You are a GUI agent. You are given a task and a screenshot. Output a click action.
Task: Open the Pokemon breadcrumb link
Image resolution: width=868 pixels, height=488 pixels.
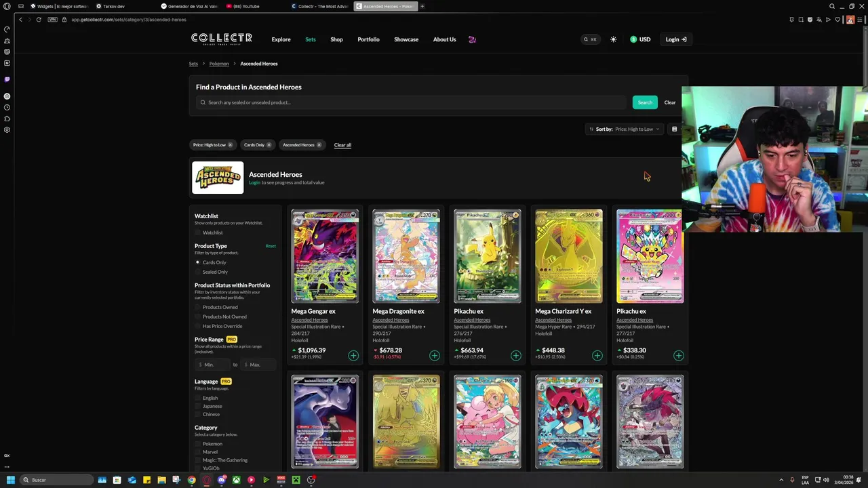coord(219,64)
